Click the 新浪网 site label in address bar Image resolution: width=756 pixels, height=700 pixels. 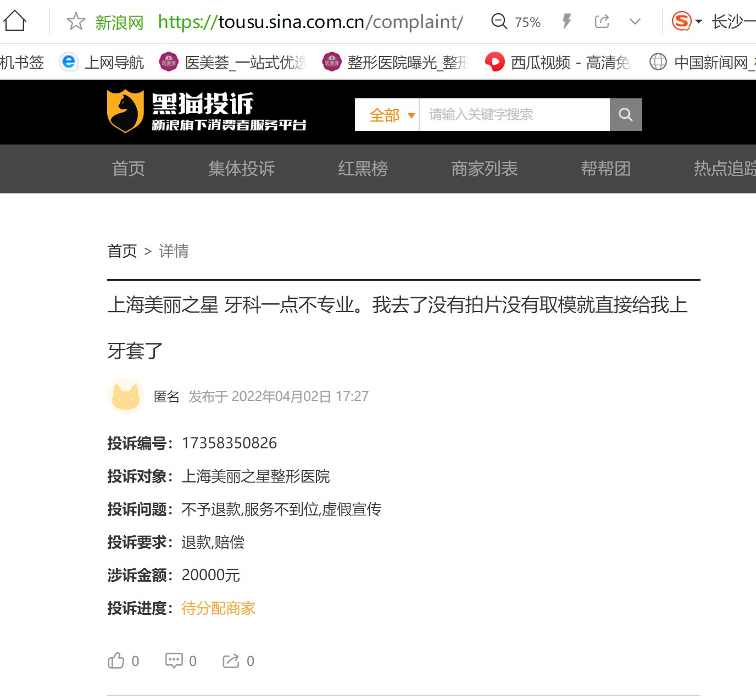click(119, 23)
